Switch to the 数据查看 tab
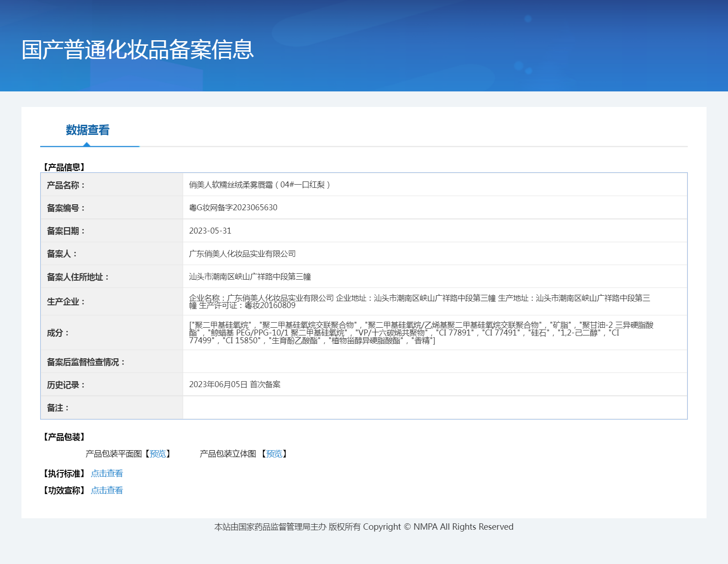The image size is (728, 564). coord(88,130)
